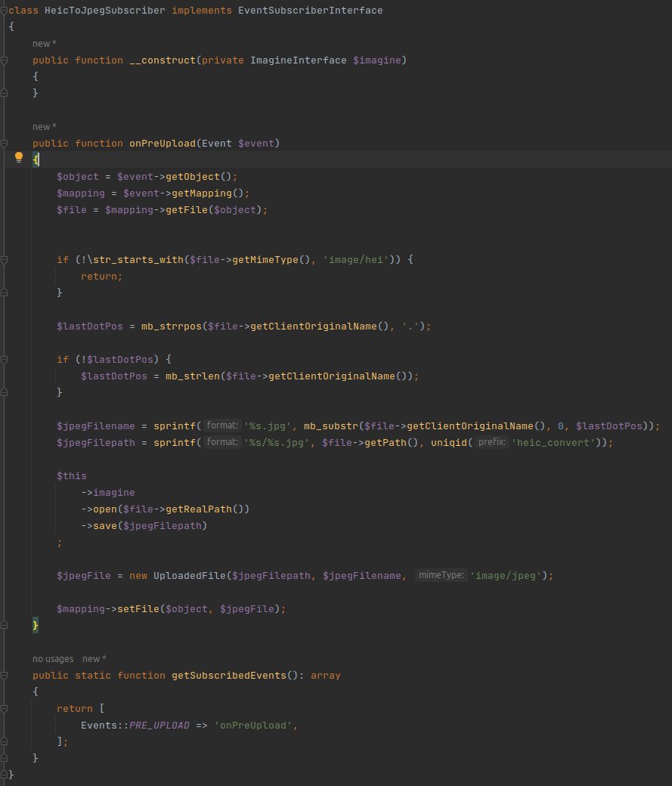Click the 'prefix:' inlay hint in uniqid
This screenshot has height=786, width=672.
point(491,442)
